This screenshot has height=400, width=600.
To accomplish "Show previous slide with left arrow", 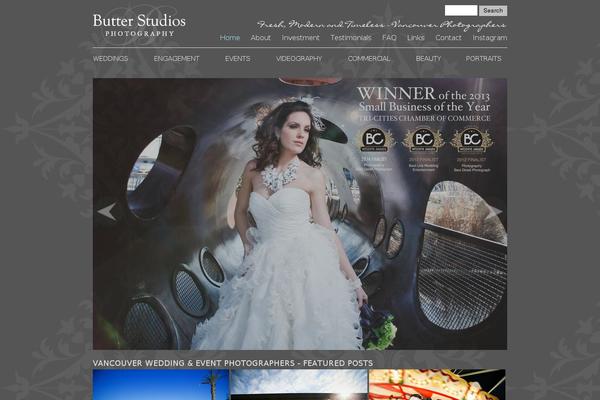I will (107, 212).
